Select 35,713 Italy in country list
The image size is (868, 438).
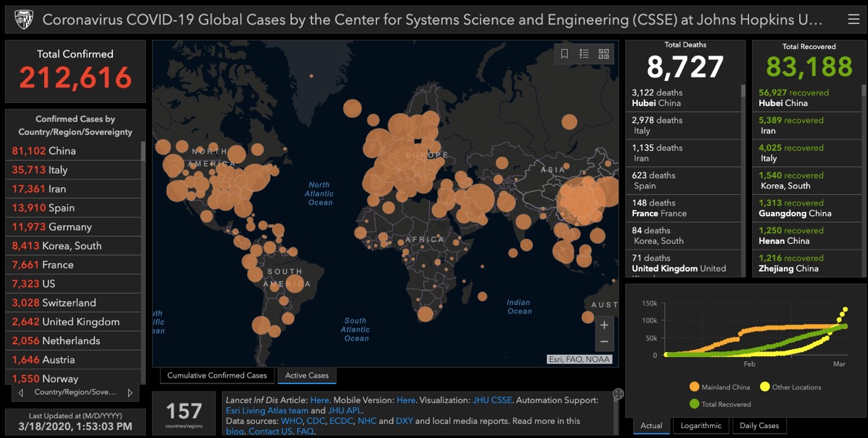[x=74, y=170]
